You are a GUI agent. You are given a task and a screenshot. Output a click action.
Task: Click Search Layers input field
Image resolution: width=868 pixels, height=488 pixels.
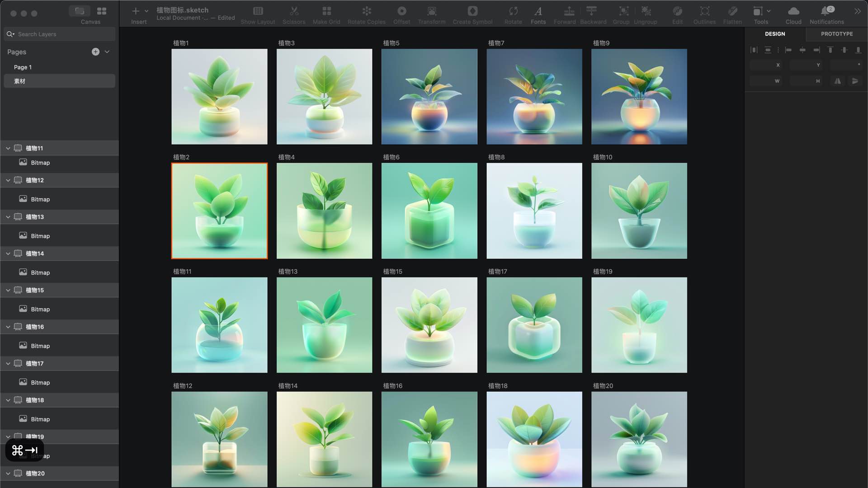(x=60, y=34)
